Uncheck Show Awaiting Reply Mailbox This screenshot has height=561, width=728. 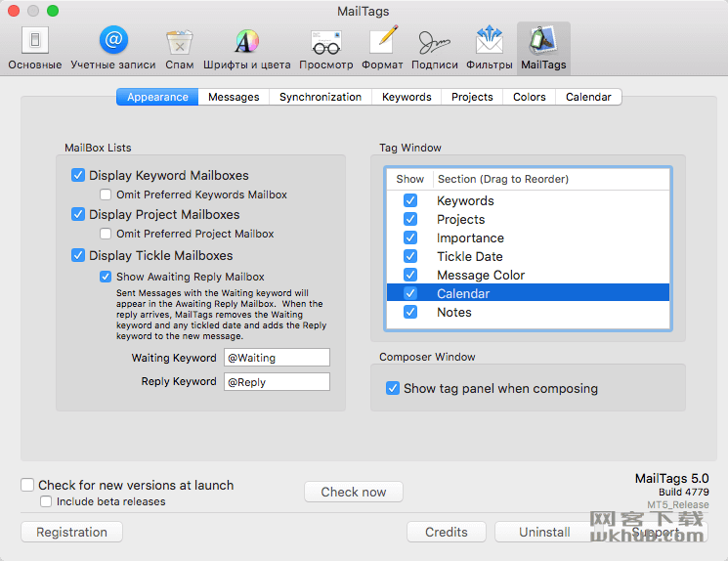coord(106,277)
